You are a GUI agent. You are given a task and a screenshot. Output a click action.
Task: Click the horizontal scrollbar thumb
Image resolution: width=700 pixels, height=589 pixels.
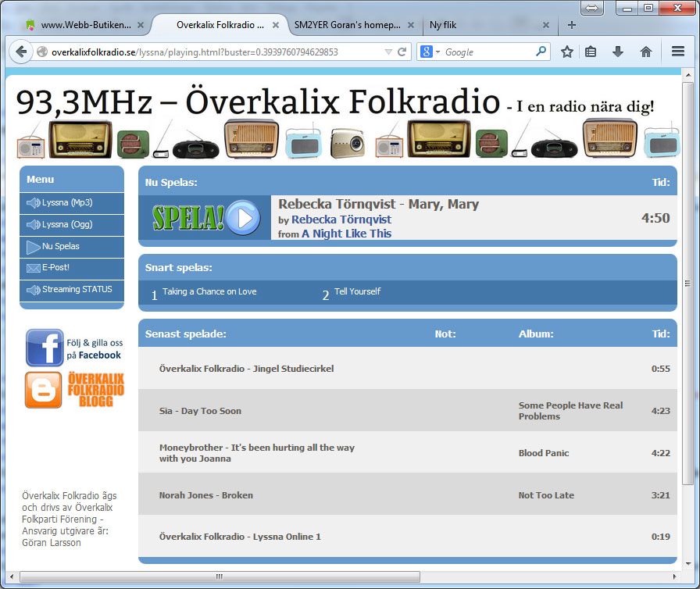tap(220, 577)
